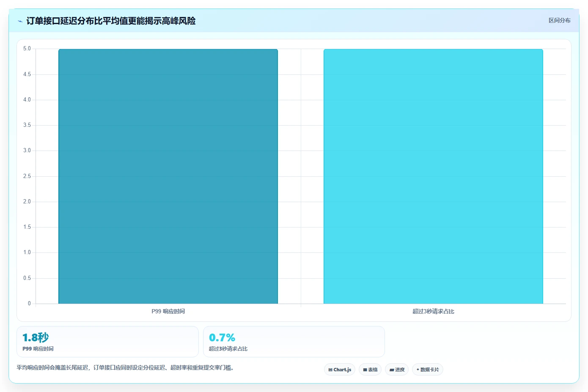Image resolution: width=588 pixels, height=392 pixels.
Task: Click the 0 y-axis tick label
Action: coord(29,303)
